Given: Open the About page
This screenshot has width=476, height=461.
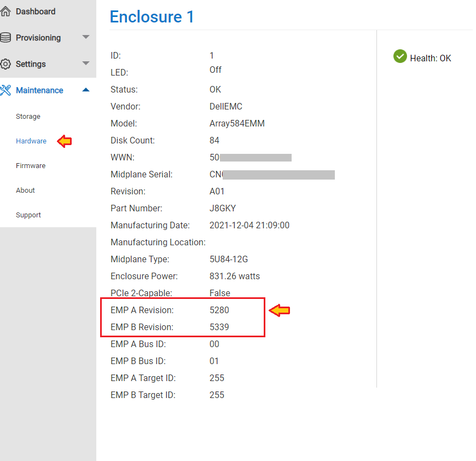Looking at the screenshot, I should pos(25,190).
